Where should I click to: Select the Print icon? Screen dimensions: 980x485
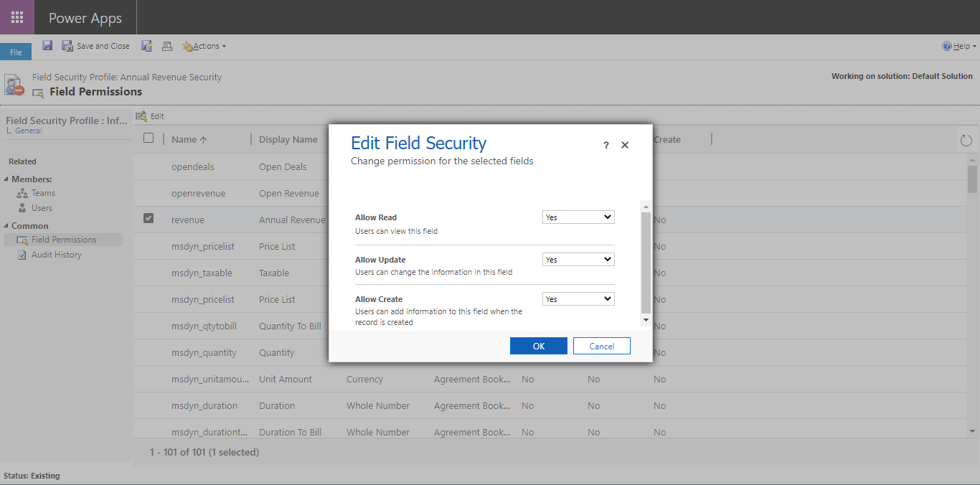(167, 45)
